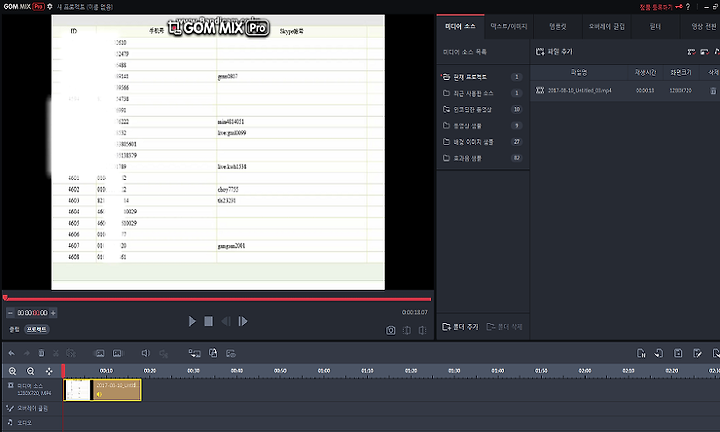Cut the clip with the scissors icon
Viewport: 720px width, 432px height.
[56, 353]
